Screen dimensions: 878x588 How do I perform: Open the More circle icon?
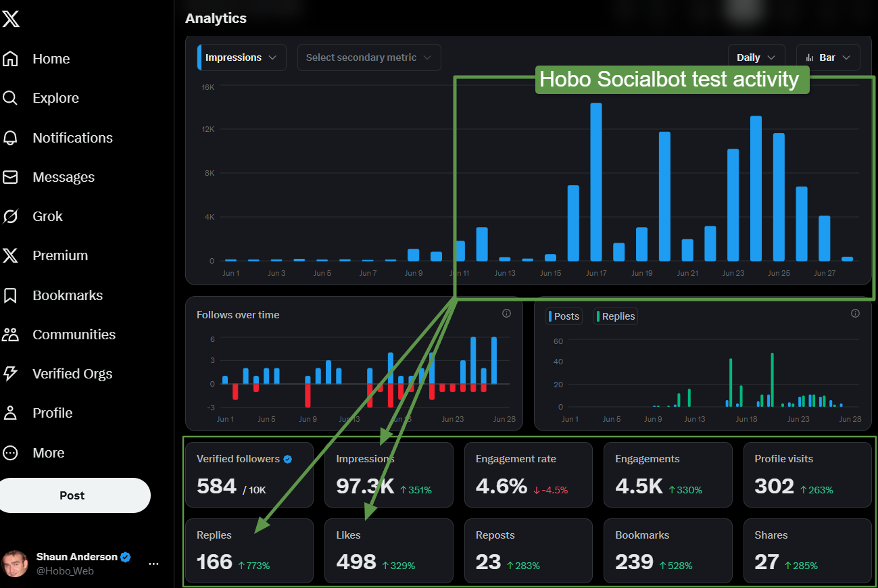(x=10, y=453)
